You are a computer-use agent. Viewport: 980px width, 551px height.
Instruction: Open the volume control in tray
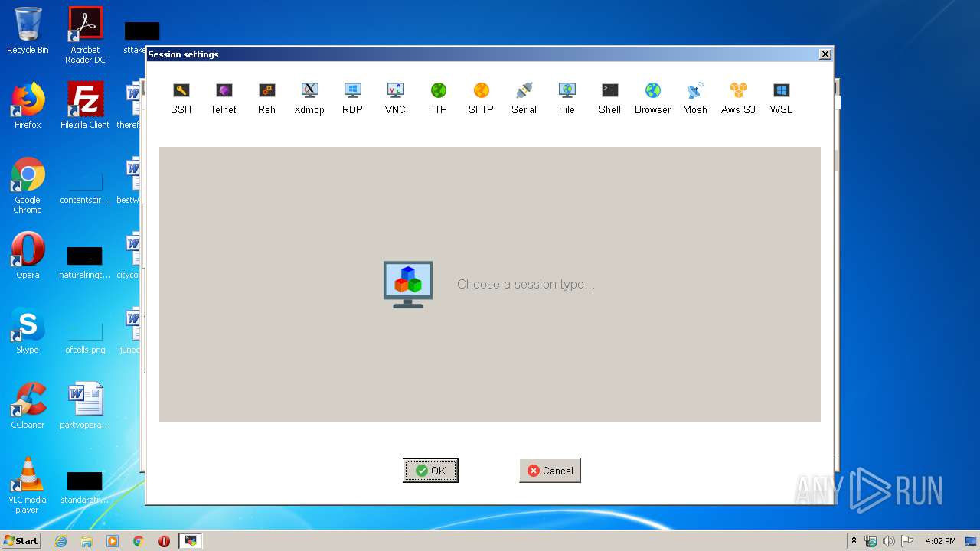(889, 541)
